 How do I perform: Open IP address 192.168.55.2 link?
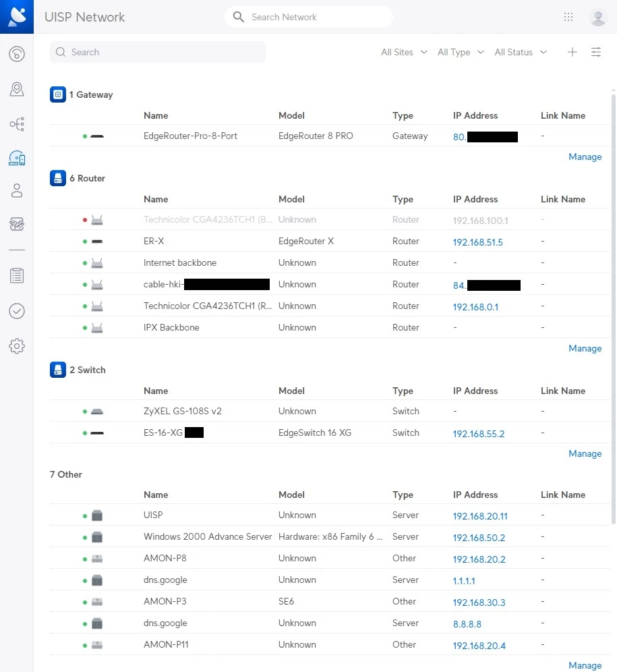[x=479, y=434]
